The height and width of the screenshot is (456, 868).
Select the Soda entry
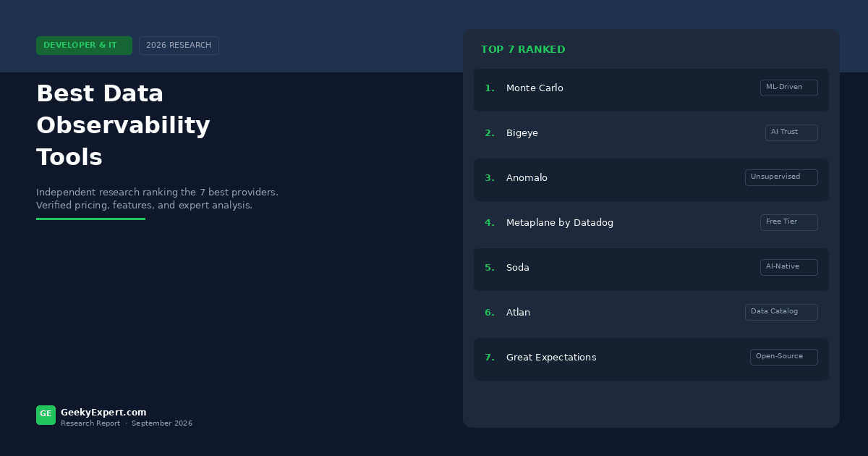tap(651, 269)
